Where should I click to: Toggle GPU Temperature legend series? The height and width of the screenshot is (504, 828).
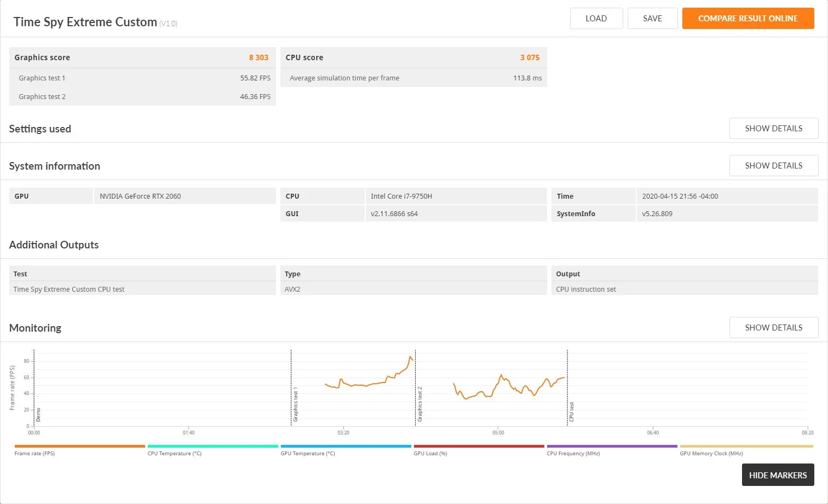pos(346,450)
